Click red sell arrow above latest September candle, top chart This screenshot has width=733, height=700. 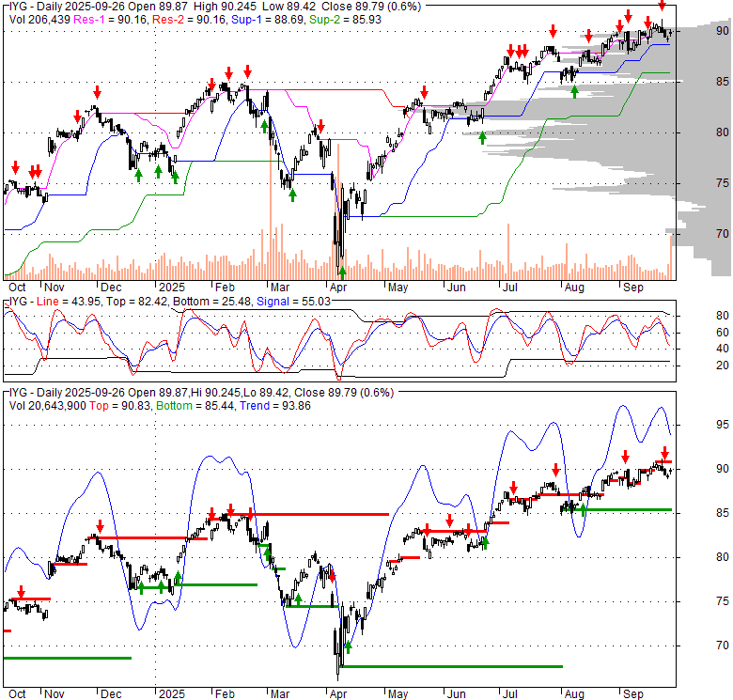(x=662, y=6)
